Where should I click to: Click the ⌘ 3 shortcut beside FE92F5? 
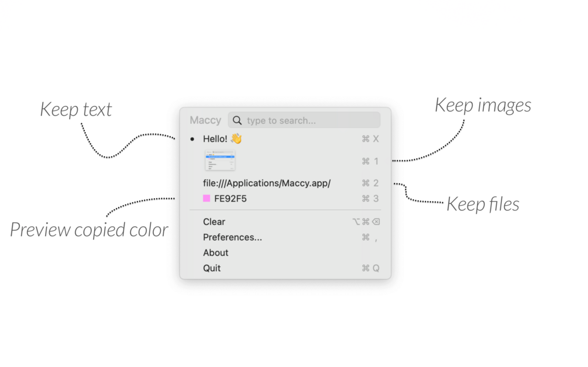(x=370, y=199)
